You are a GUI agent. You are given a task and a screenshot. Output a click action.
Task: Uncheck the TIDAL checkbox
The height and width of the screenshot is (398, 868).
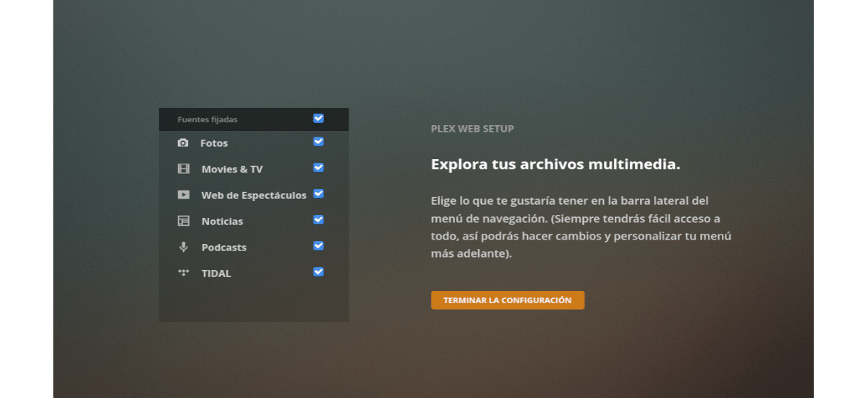[318, 272]
